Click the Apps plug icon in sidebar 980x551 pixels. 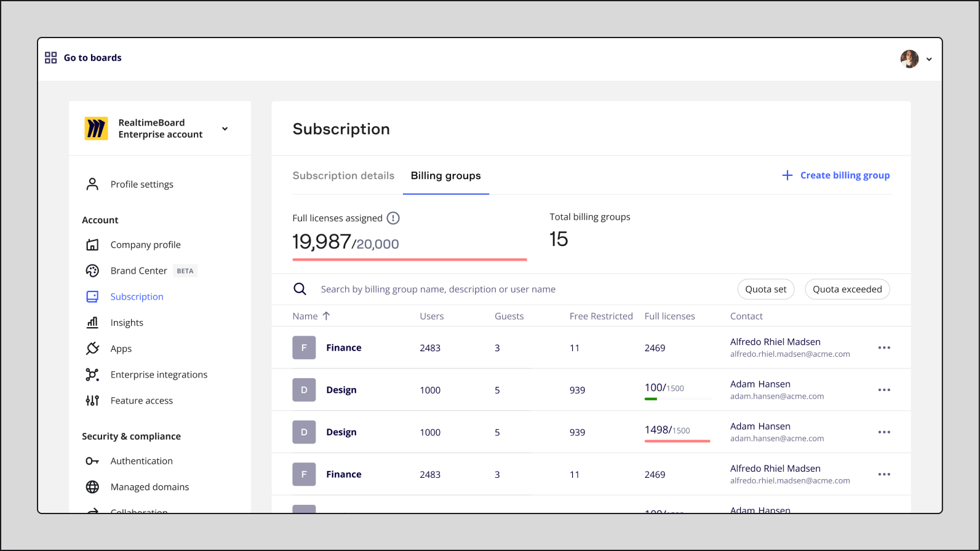click(x=92, y=349)
